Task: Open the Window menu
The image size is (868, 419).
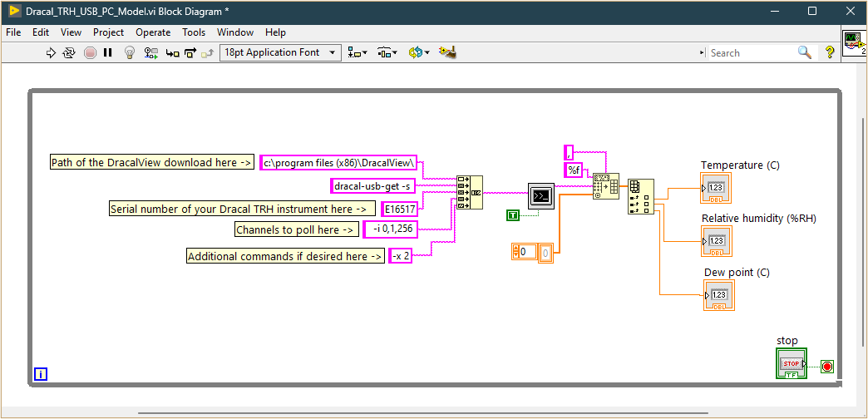Action: point(235,32)
